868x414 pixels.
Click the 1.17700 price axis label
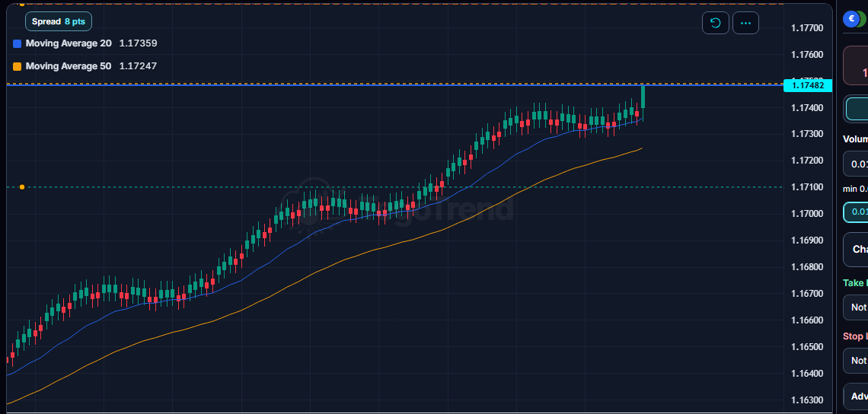pos(808,28)
